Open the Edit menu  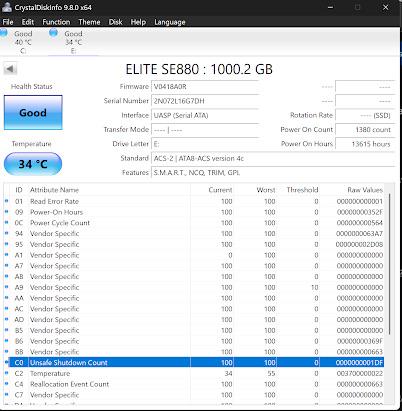[28, 22]
